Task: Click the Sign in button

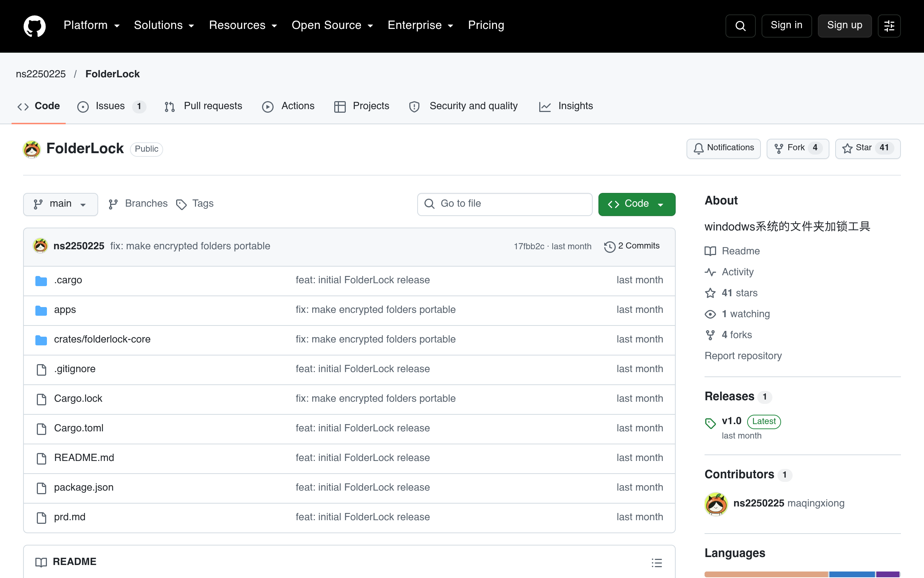Action: 786,26
